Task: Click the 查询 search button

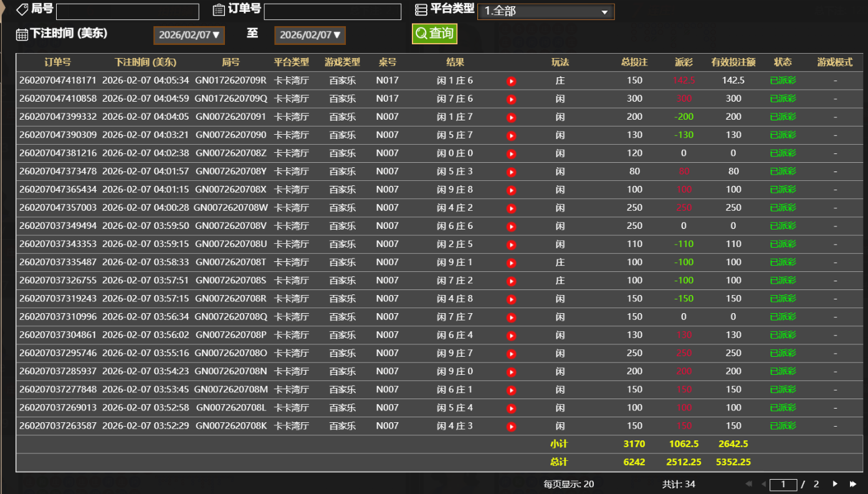Action: (434, 34)
